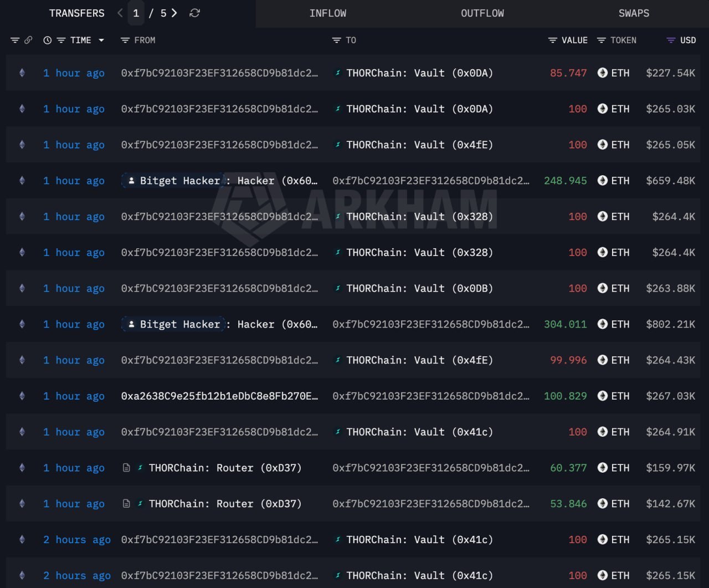Click the ETH token on the $659.48K row
Screen dimensions: 709x588
(614, 181)
